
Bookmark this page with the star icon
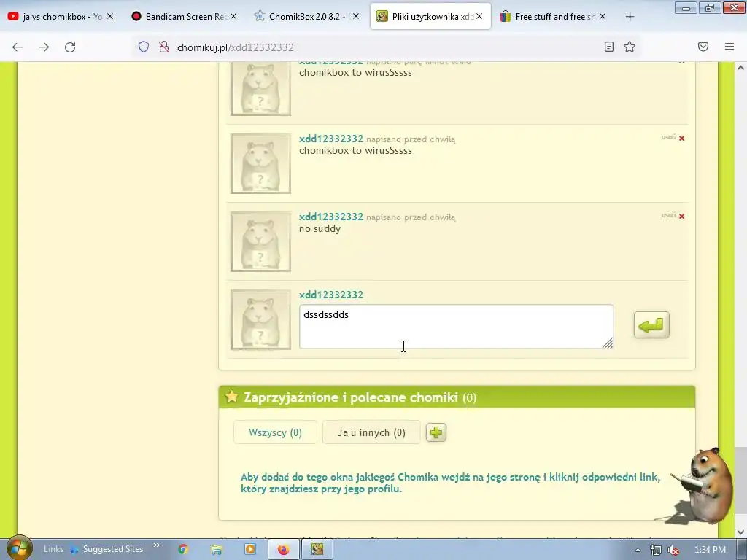point(630,47)
